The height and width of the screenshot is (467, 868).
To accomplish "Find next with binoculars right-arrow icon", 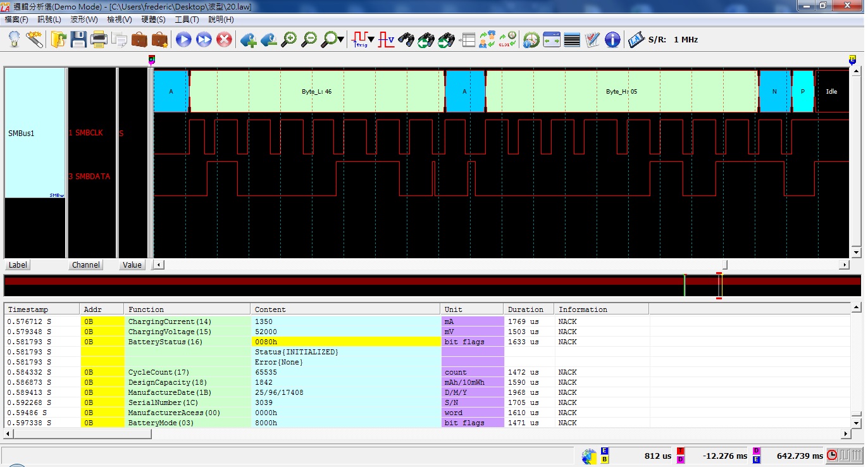I will [447, 40].
